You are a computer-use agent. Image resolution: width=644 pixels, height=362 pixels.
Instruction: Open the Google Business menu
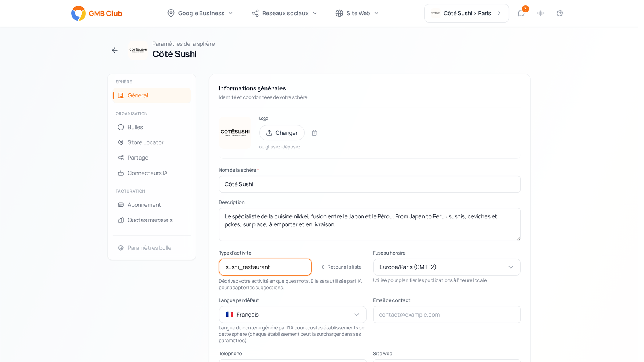pyautogui.click(x=200, y=13)
